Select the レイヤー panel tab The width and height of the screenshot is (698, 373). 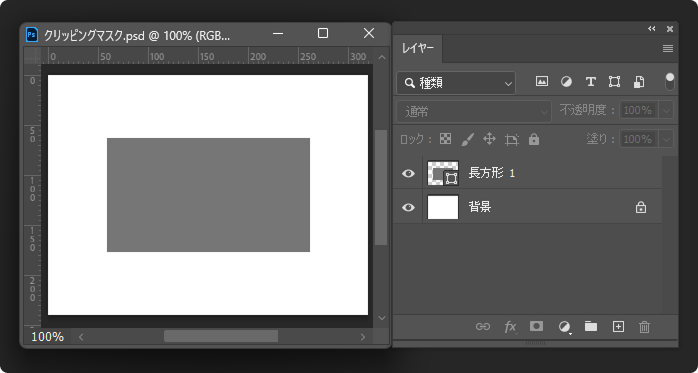click(x=418, y=49)
